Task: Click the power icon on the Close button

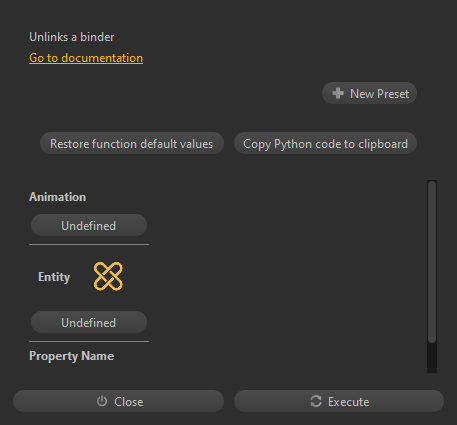Action: point(102,401)
